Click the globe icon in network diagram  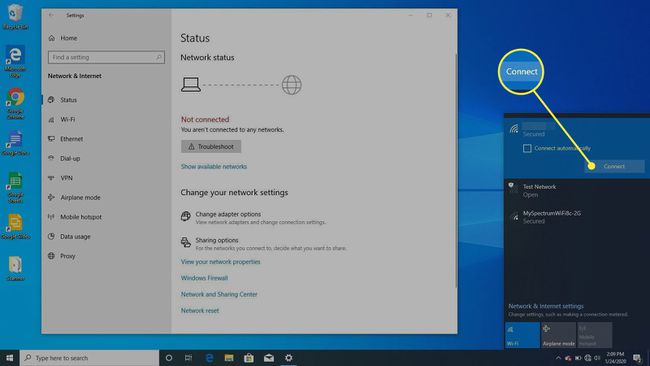(291, 85)
